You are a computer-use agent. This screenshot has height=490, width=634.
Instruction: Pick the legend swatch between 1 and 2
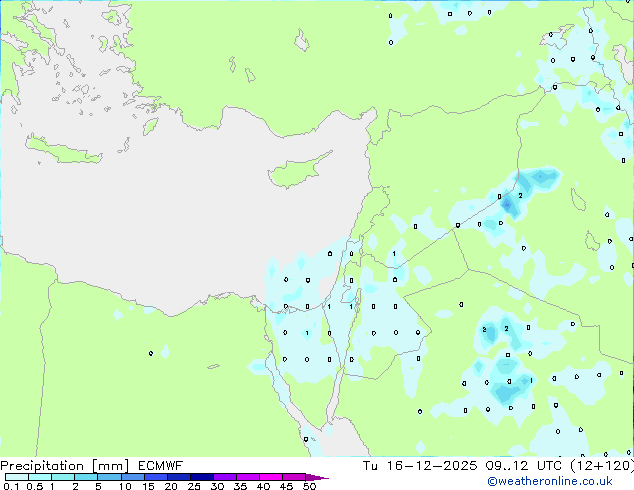[63, 477]
